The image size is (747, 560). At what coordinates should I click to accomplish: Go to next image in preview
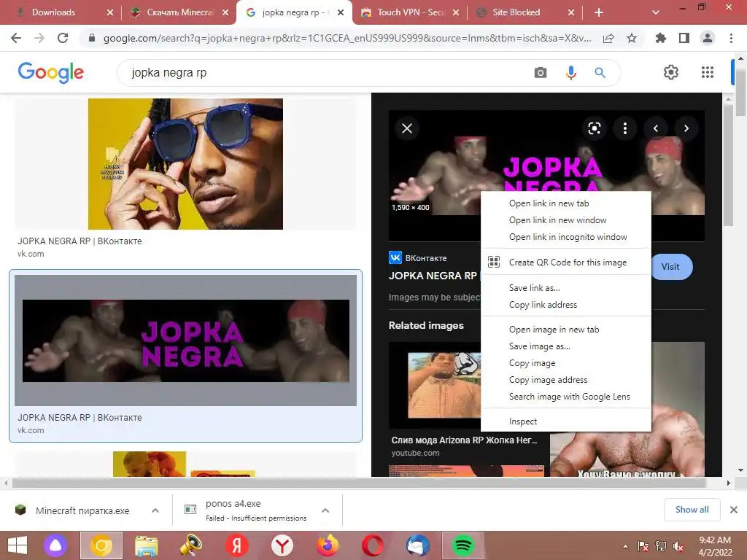686,128
